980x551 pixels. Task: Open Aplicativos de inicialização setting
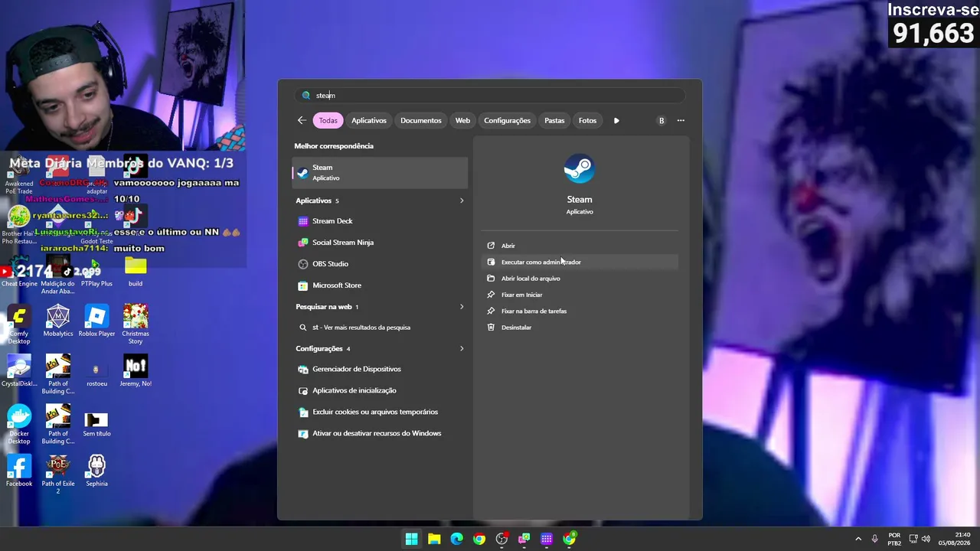point(380,390)
